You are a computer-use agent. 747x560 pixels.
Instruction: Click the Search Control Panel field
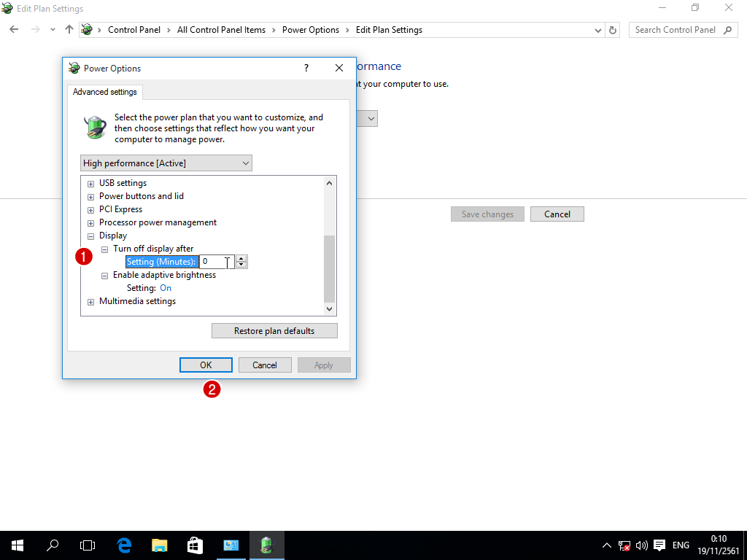point(675,30)
